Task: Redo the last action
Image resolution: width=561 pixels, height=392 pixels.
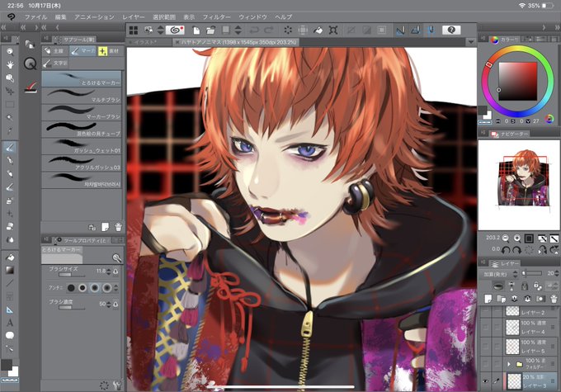Action: click(x=269, y=30)
